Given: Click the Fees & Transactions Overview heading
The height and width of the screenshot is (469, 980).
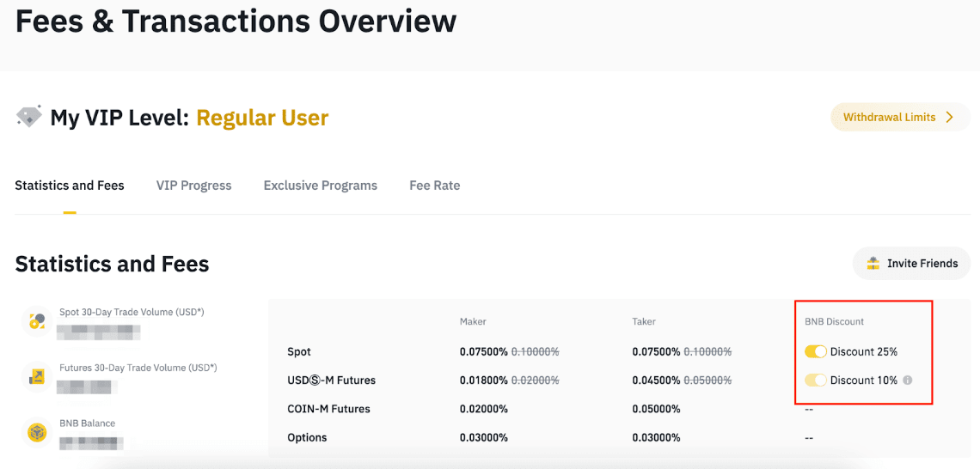Looking at the screenshot, I should pyautogui.click(x=236, y=21).
